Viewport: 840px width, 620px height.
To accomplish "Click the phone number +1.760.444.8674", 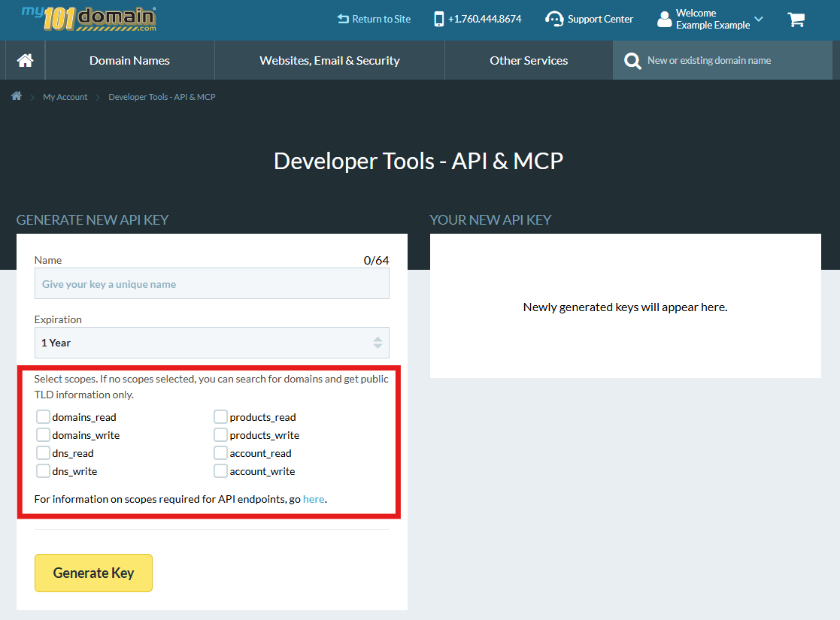I will [485, 20].
